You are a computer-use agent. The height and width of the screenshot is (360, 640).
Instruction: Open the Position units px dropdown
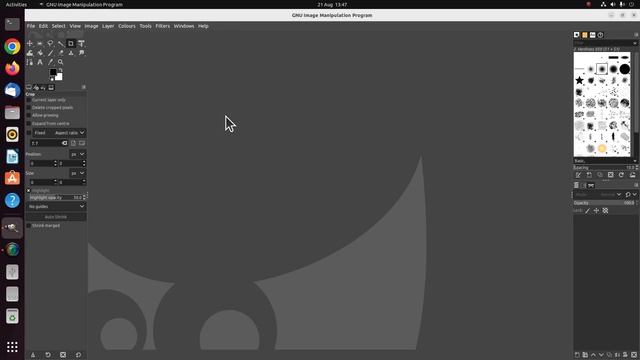coord(78,154)
